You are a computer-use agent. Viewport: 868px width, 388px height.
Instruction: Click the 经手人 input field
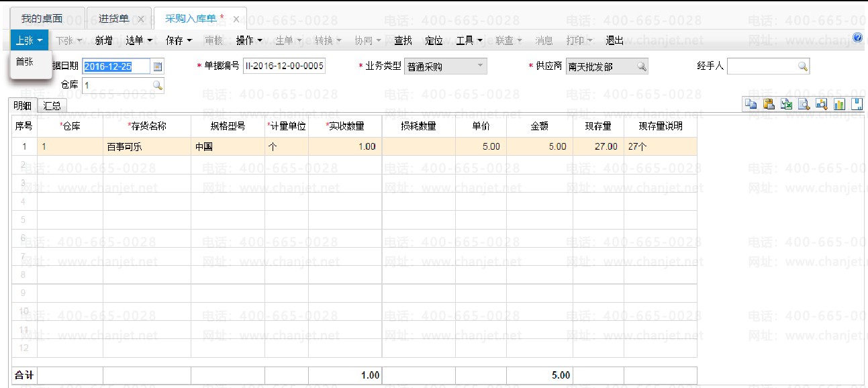pyautogui.click(x=768, y=66)
